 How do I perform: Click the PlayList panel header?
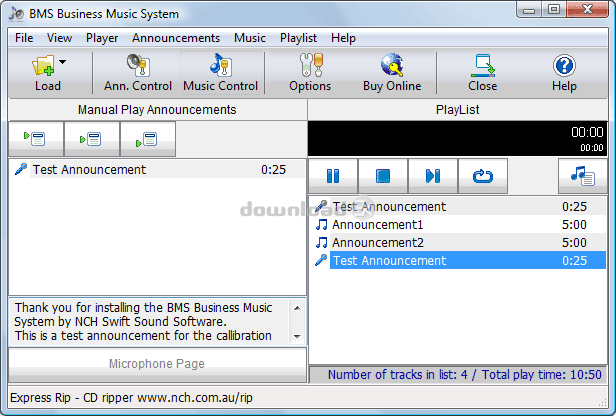click(x=458, y=110)
